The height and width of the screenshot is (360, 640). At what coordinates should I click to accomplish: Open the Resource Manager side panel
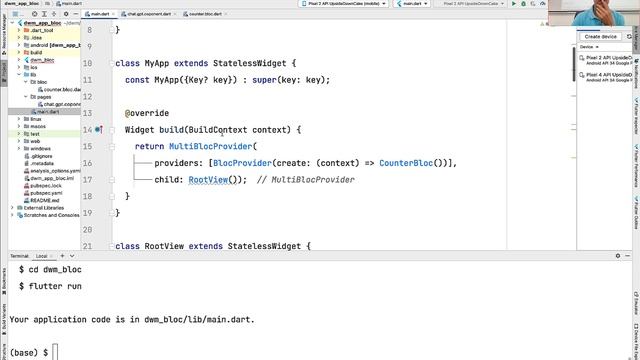pos(4,35)
